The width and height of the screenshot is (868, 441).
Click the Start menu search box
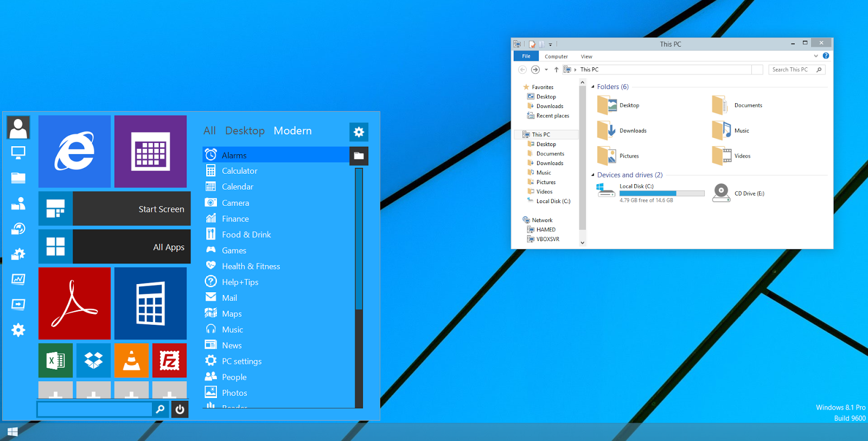pos(94,409)
